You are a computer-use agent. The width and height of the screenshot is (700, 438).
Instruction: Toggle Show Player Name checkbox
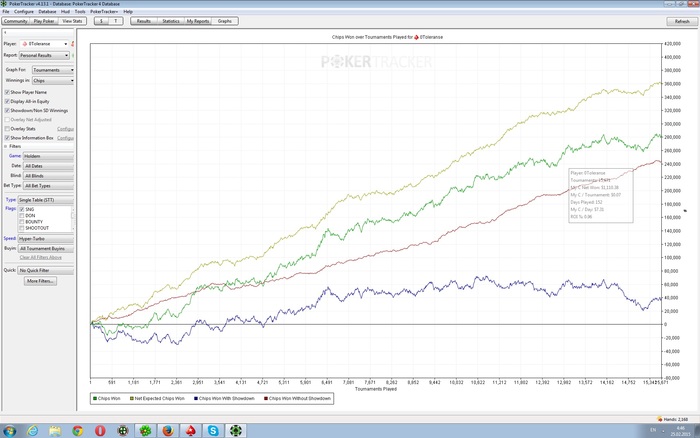point(7,92)
